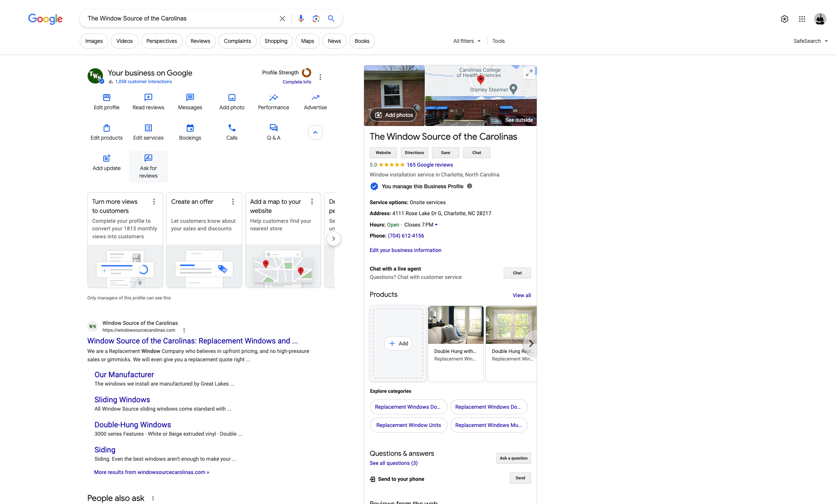837x504 pixels.
Task: Open the Bookings calendar icon
Action: coord(190,128)
